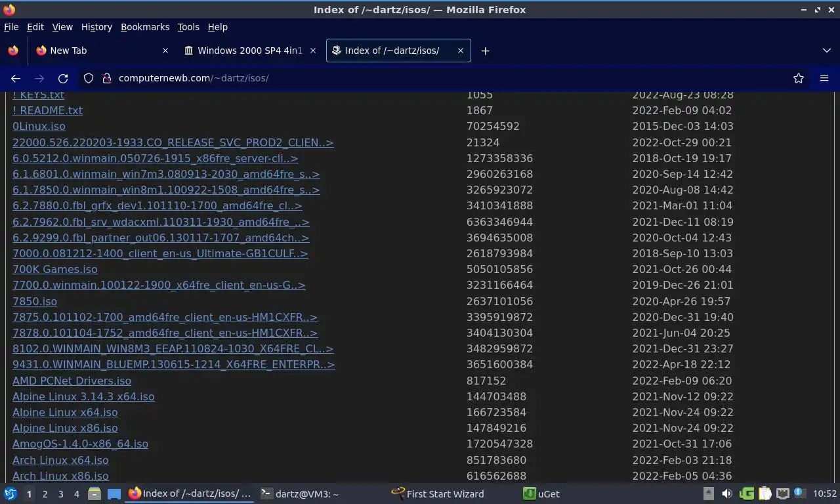Viewport: 840px width, 504px height.
Task: Download 0Linux.iso
Action: click(39, 126)
